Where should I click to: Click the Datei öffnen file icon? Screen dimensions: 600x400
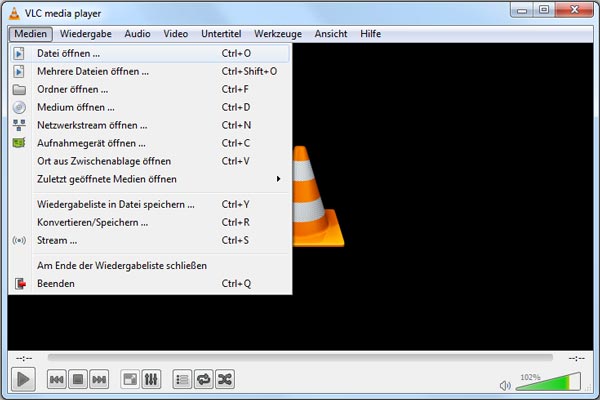tap(19, 53)
